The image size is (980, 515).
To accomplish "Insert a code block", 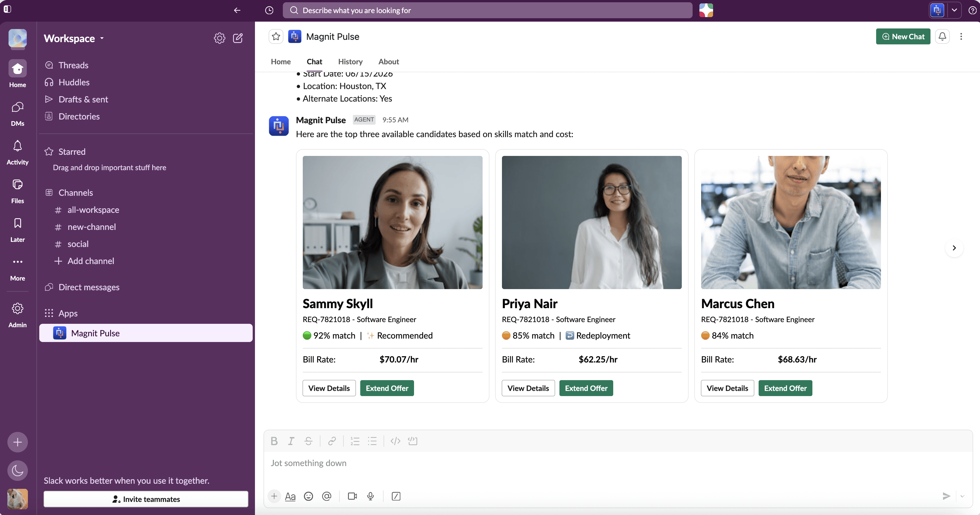I will coord(413,441).
